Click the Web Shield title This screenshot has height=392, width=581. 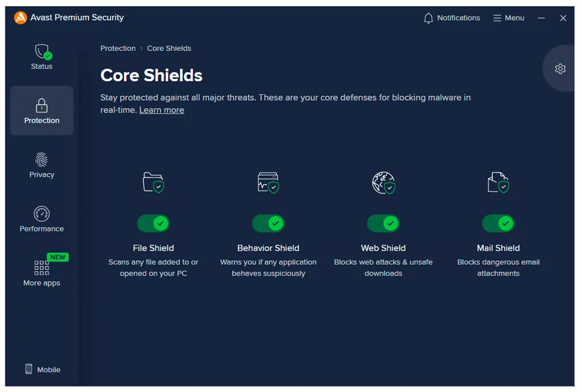coord(384,248)
